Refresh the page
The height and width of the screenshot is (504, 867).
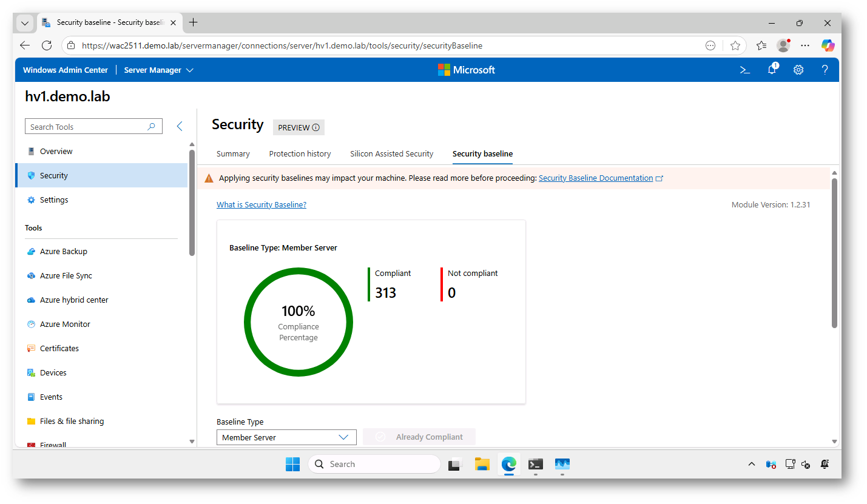click(x=47, y=45)
